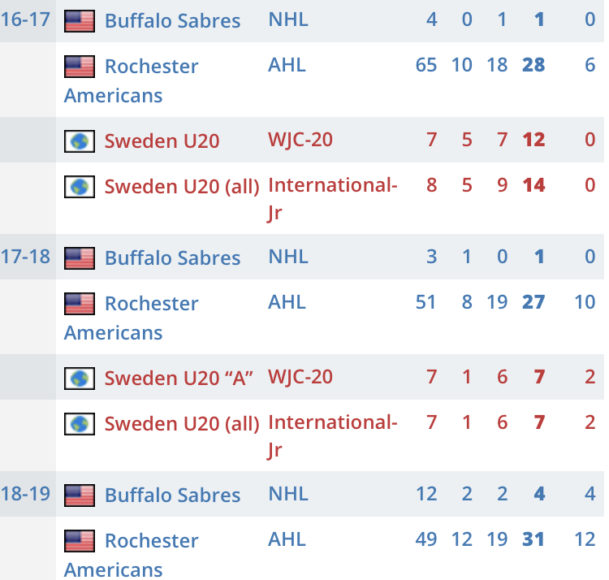Image resolution: width=609 pixels, height=580 pixels.
Task: Click the 28 points total for 16-17 Rochester
Action: click(x=533, y=66)
